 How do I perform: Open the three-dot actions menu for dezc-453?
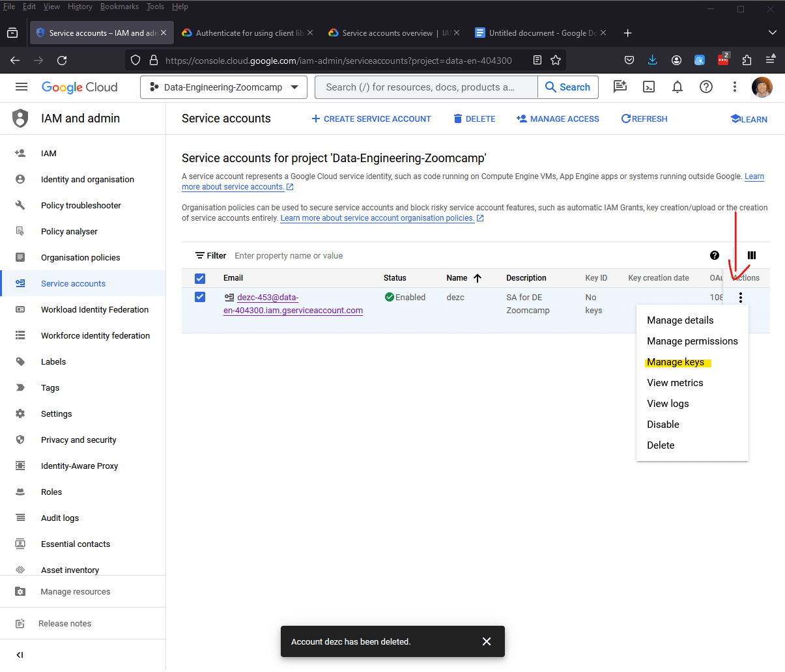(741, 298)
